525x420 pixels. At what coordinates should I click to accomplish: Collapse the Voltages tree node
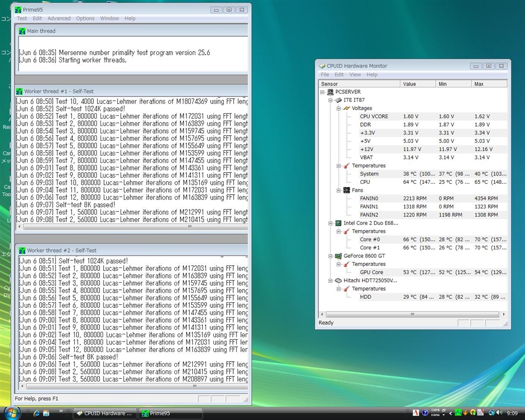339,109
